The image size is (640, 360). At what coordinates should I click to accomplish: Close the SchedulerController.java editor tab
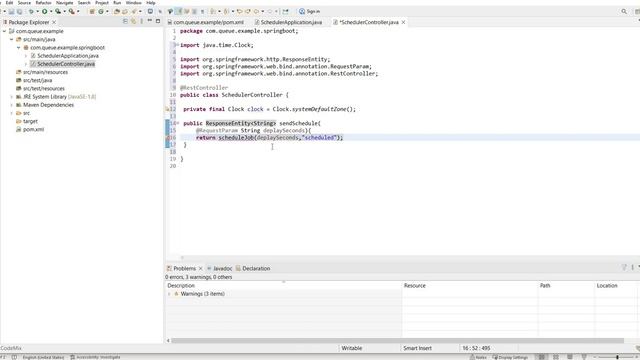click(x=403, y=22)
